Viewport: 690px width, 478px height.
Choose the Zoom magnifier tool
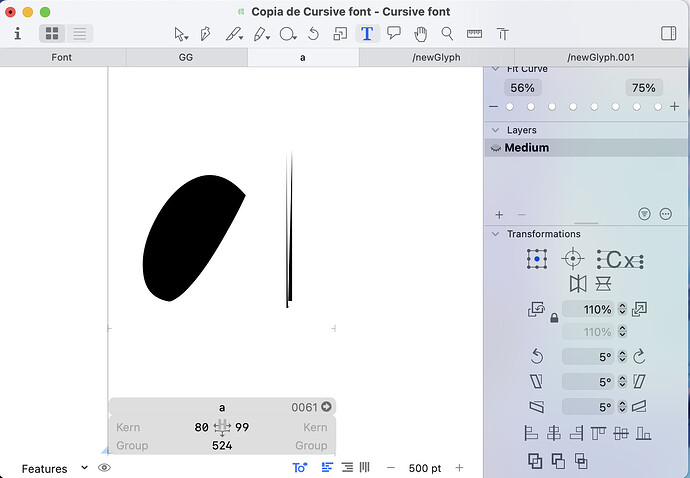tap(447, 33)
